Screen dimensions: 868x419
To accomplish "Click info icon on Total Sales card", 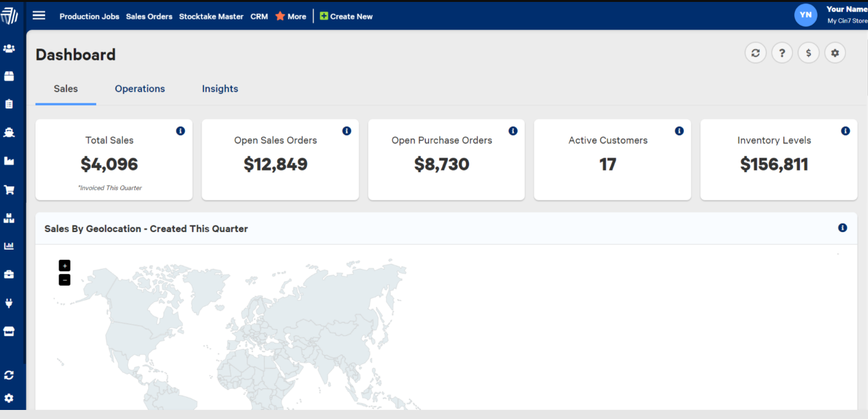I will coord(180,131).
